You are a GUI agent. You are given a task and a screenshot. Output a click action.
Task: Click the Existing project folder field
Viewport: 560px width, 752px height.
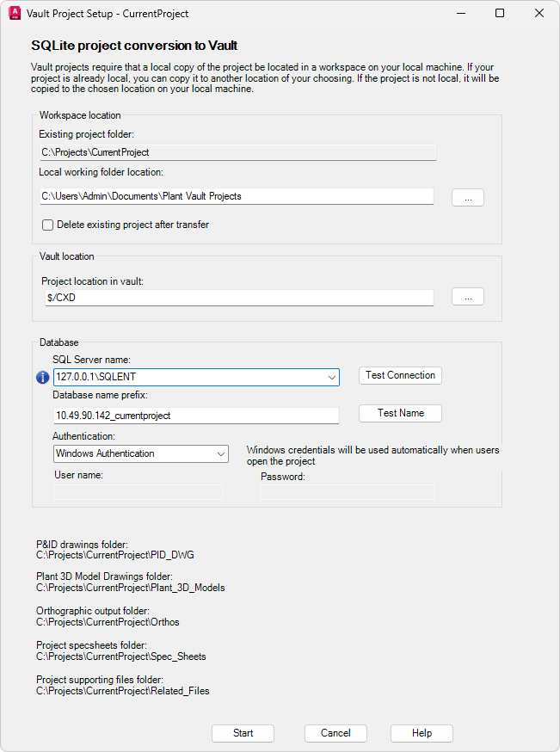tap(238, 152)
